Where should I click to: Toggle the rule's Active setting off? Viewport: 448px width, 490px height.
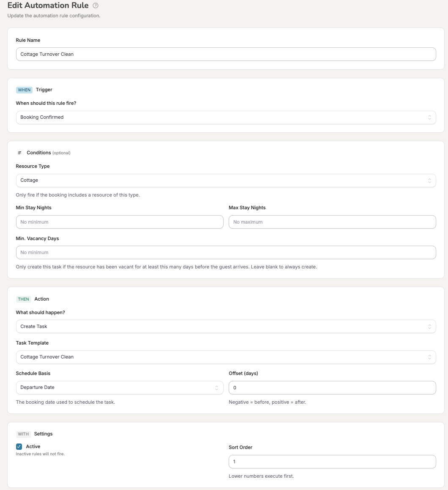19,446
